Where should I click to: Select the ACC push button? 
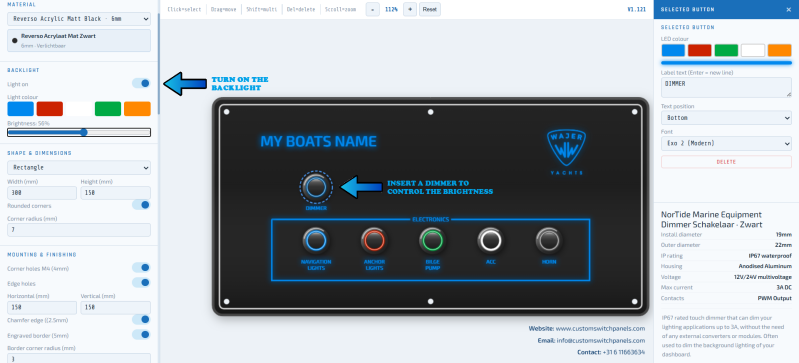click(x=491, y=240)
